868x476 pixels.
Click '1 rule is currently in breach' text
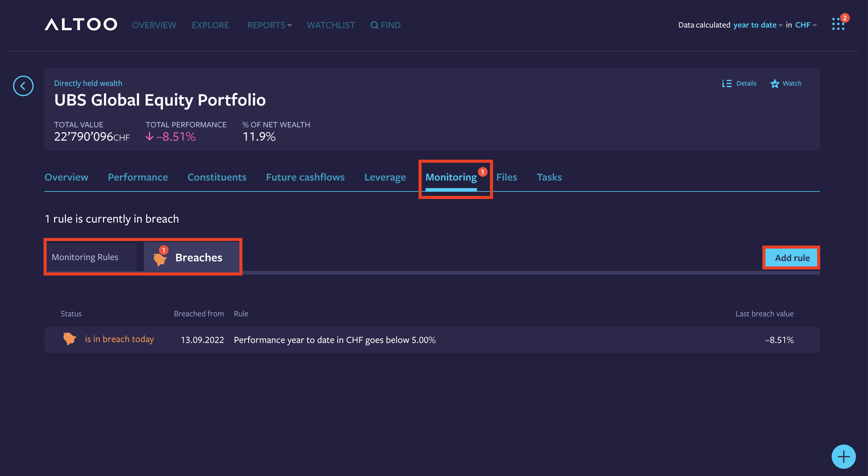(x=112, y=219)
